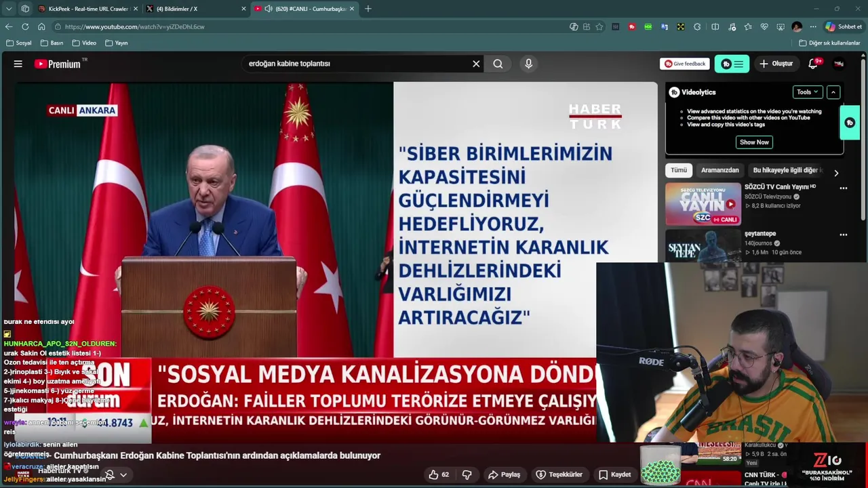Image resolution: width=868 pixels, height=488 pixels.
Task: Expand notification options chevron next to bell
Action: [123, 475]
